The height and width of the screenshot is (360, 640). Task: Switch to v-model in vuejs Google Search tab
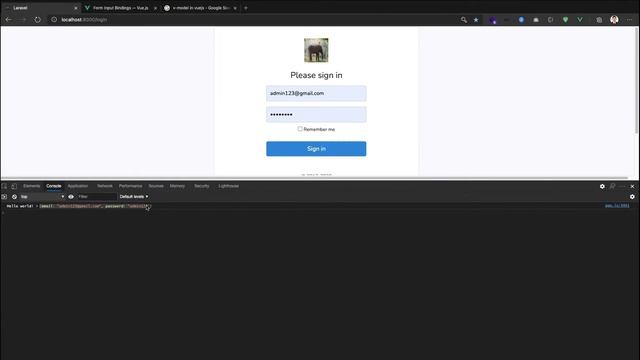[200, 8]
